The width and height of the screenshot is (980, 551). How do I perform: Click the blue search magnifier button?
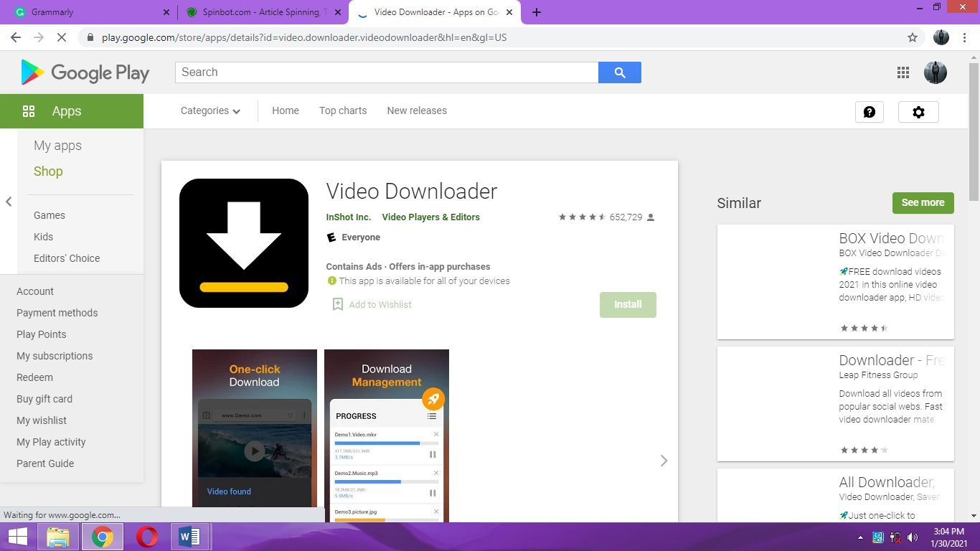(620, 72)
